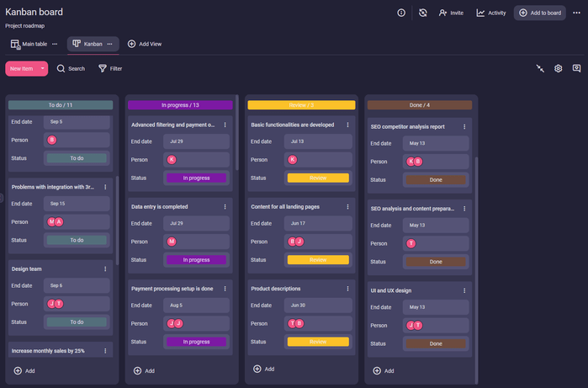
Task: Click the Search magnifier icon
Action: click(61, 68)
